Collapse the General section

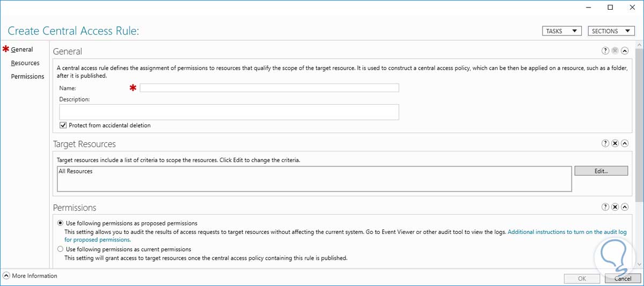pos(625,51)
